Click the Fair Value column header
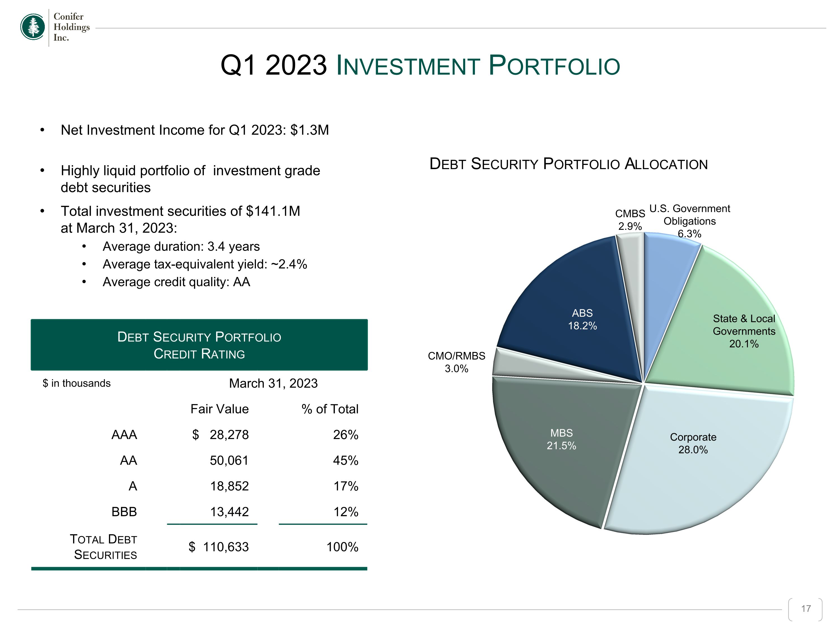The height and width of the screenshot is (630, 840). [220, 409]
